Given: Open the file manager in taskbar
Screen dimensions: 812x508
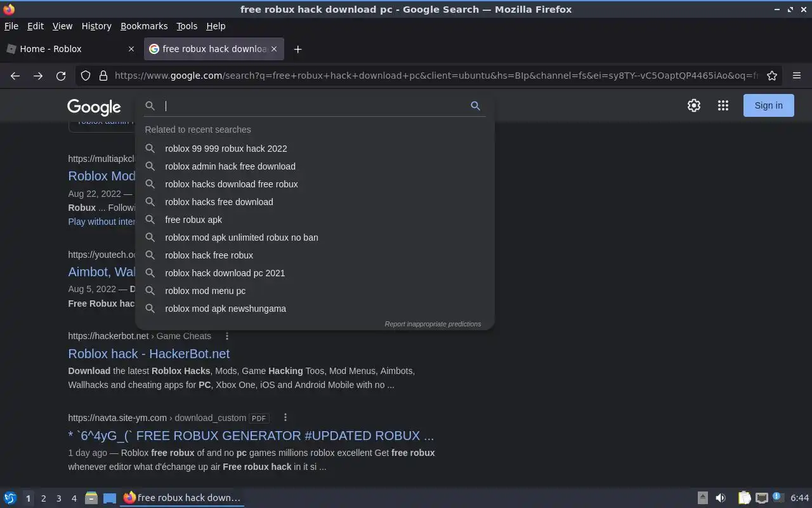Looking at the screenshot, I should tap(91, 498).
